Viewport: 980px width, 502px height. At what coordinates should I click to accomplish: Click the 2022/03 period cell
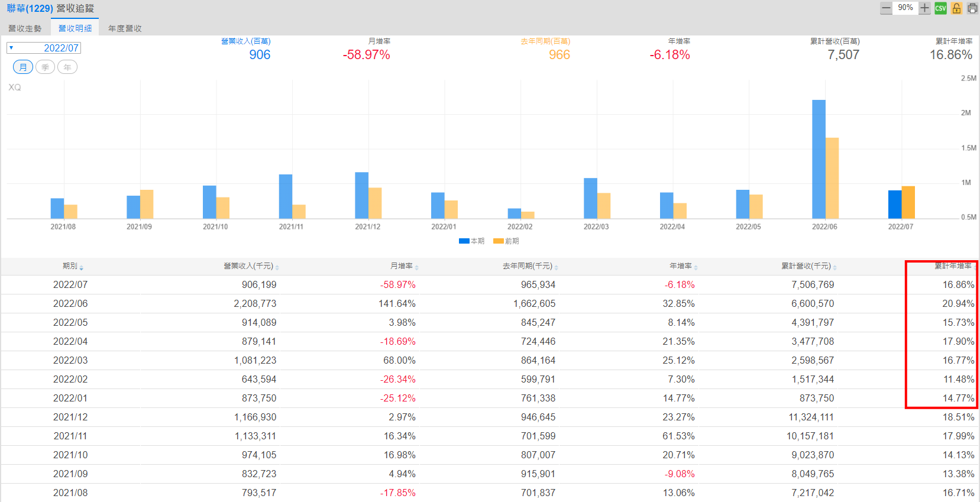coord(70,361)
